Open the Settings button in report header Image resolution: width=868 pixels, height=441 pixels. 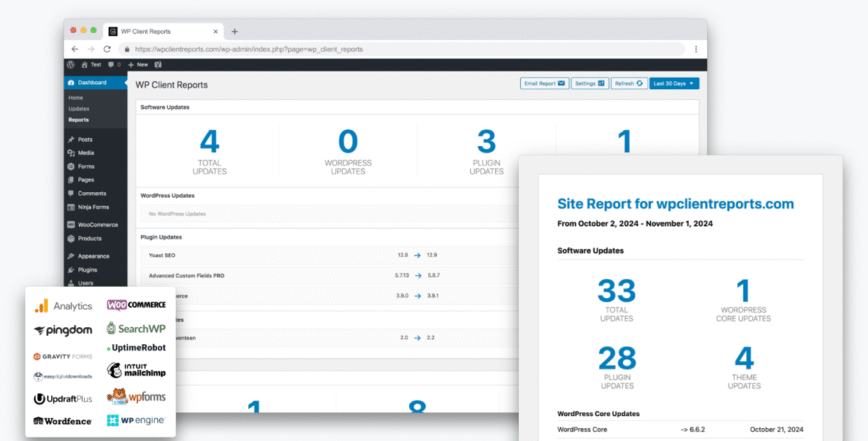(589, 83)
